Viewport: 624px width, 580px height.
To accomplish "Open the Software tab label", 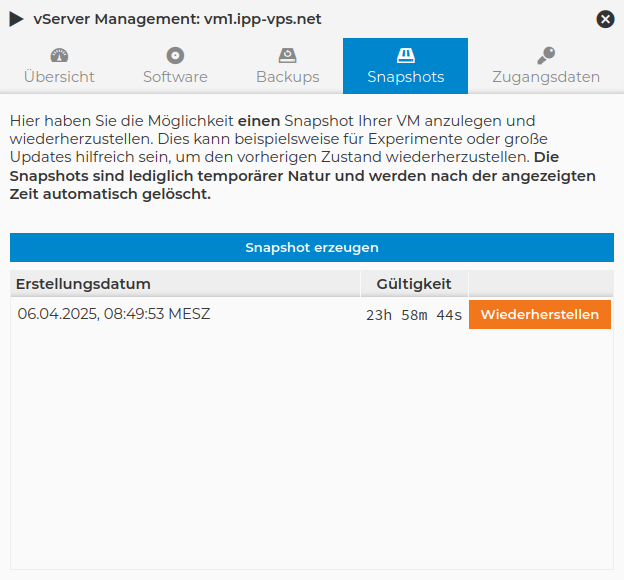I will click(175, 77).
